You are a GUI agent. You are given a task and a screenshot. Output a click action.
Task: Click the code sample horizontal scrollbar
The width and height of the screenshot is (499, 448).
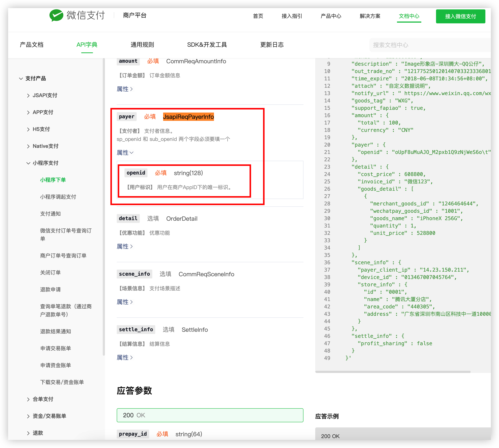tap(393, 372)
